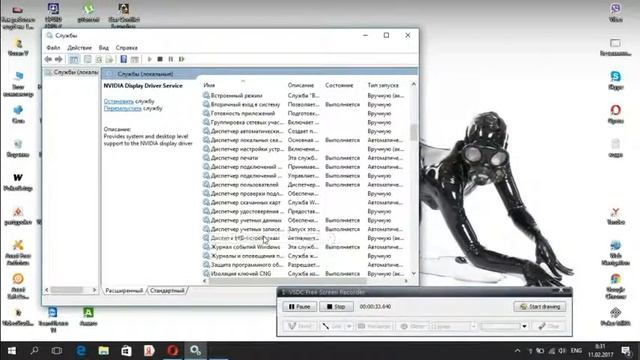Sort by the Тип запуска column header
Image resolution: width=640 pixels, height=360 pixels.
pos(383,85)
